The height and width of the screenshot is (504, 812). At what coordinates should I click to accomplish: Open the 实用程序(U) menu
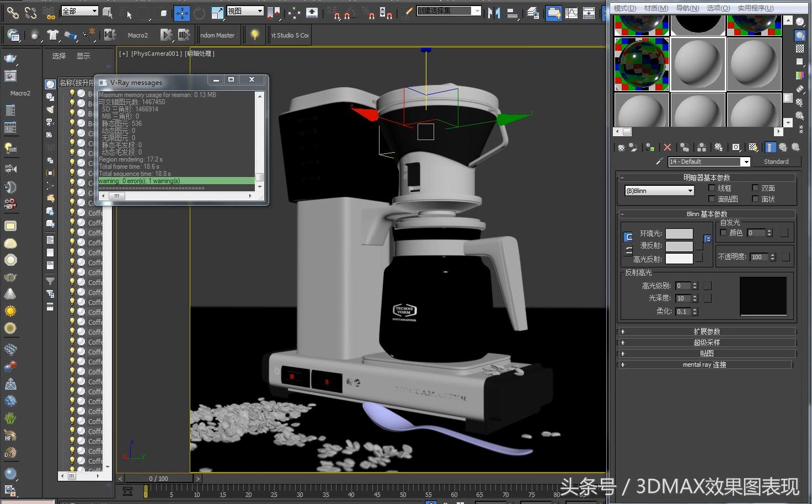755,8
